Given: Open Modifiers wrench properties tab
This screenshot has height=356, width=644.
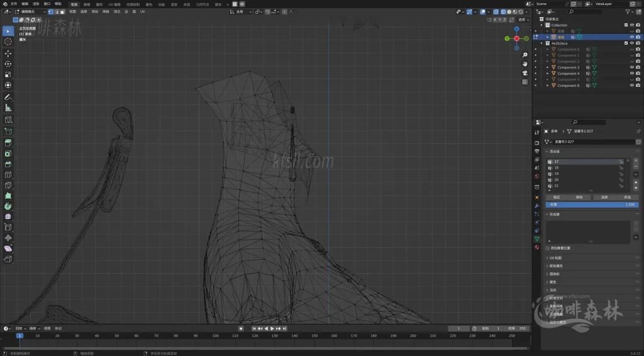Looking at the screenshot, I should pyautogui.click(x=537, y=206).
